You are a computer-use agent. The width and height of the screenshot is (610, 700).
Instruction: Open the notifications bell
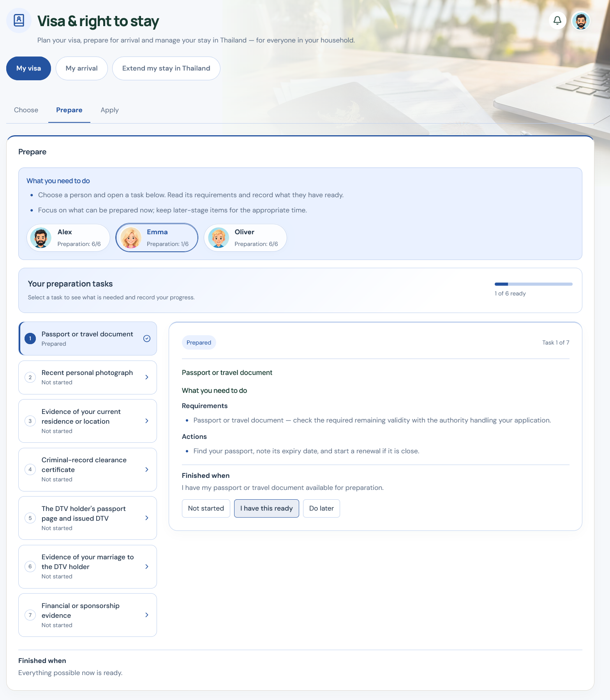click(557, 20)
